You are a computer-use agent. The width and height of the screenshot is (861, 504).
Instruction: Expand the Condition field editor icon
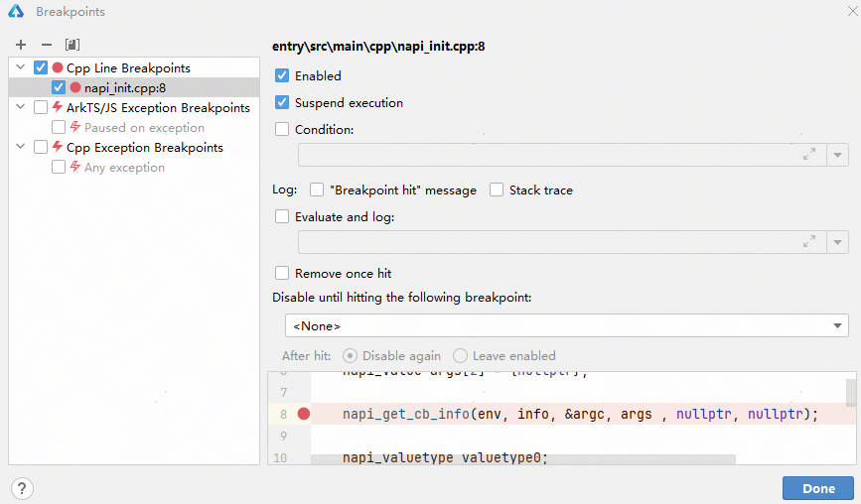coord(809,155)
